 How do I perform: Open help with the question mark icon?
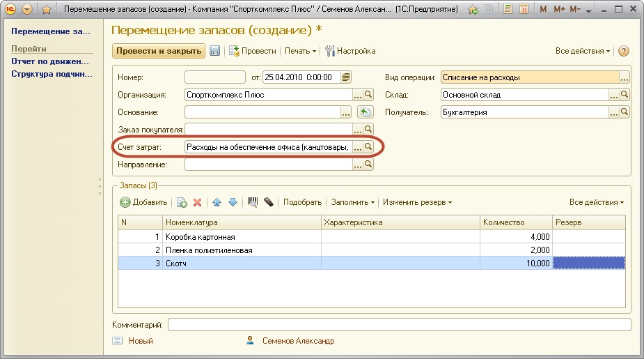pyautogui.click(x=623, y=51)
